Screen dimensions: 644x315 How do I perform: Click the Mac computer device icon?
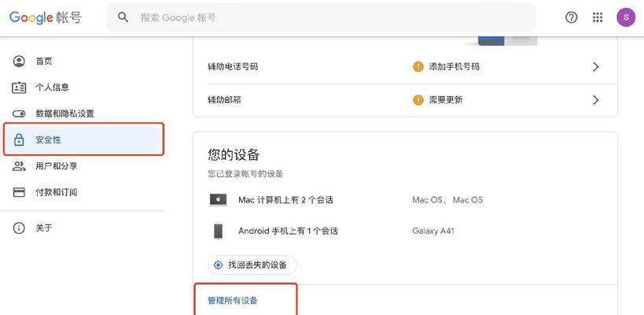(x=218, y=200)
